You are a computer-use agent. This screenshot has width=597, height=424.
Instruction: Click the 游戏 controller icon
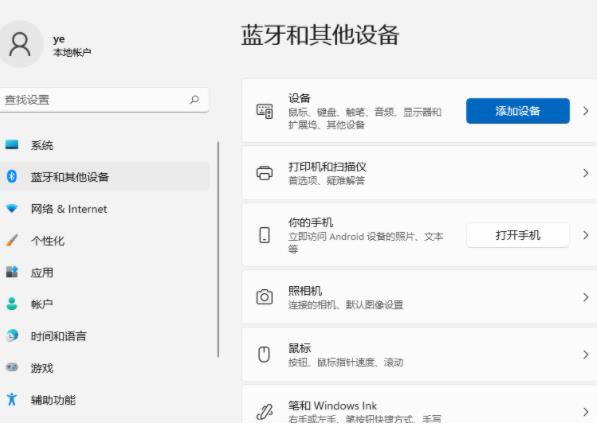coord(12,367)
